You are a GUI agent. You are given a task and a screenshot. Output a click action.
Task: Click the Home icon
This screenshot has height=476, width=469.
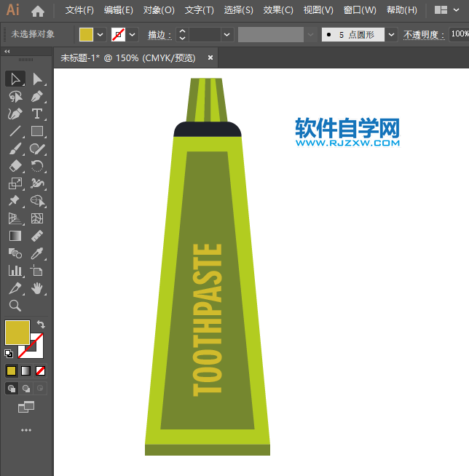(x=38, y=11)
